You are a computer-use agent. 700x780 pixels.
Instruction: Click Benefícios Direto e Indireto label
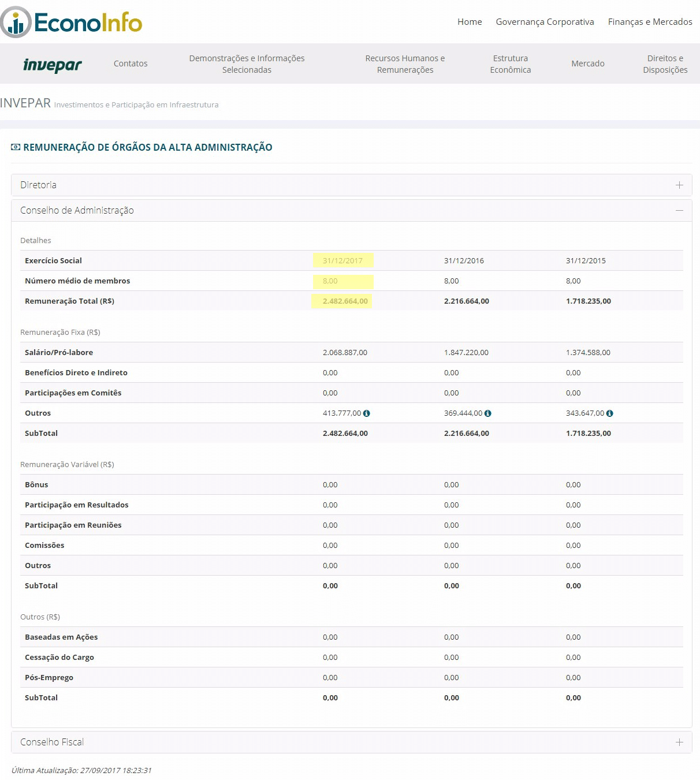[76, 373]
